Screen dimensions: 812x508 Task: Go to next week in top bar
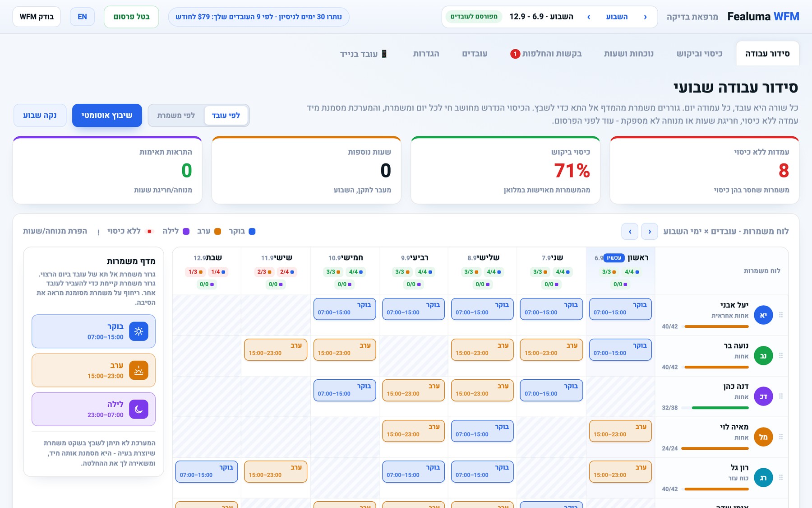(589, 17)
